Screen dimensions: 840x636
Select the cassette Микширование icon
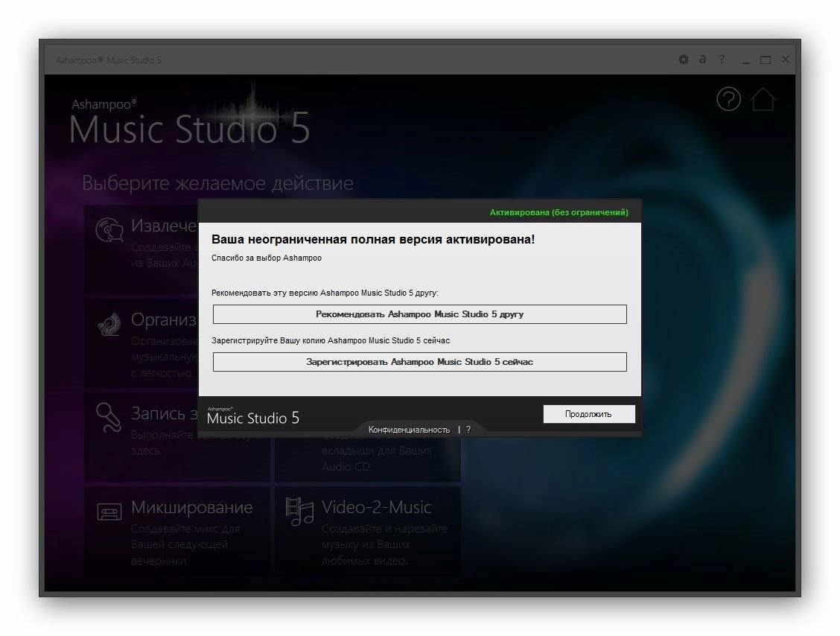click(x=109, y=512)
